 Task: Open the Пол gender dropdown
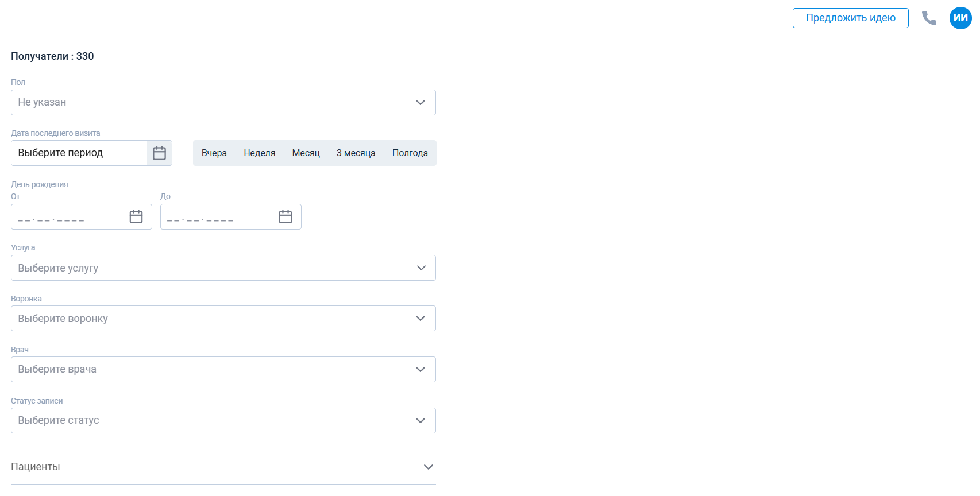[x=223, y=102]
